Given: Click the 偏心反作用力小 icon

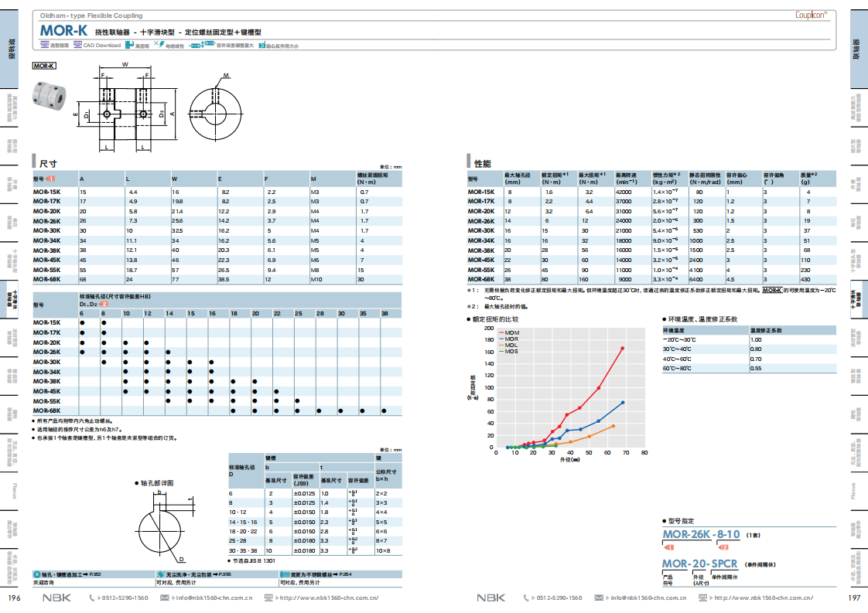Looking at the screenshot, I should pyautogui.click(x=261, y=45).
